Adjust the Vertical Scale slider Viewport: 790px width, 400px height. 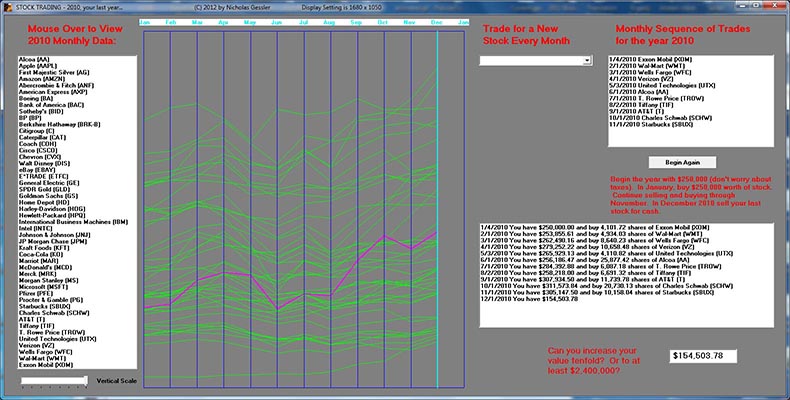tap(54, 381)
